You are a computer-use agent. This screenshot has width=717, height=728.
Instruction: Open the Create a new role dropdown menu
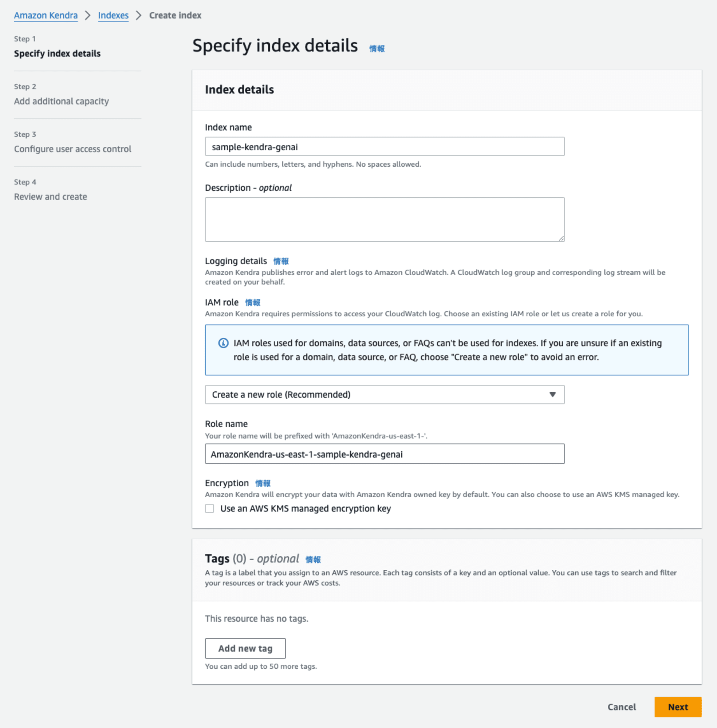point(384,395)
